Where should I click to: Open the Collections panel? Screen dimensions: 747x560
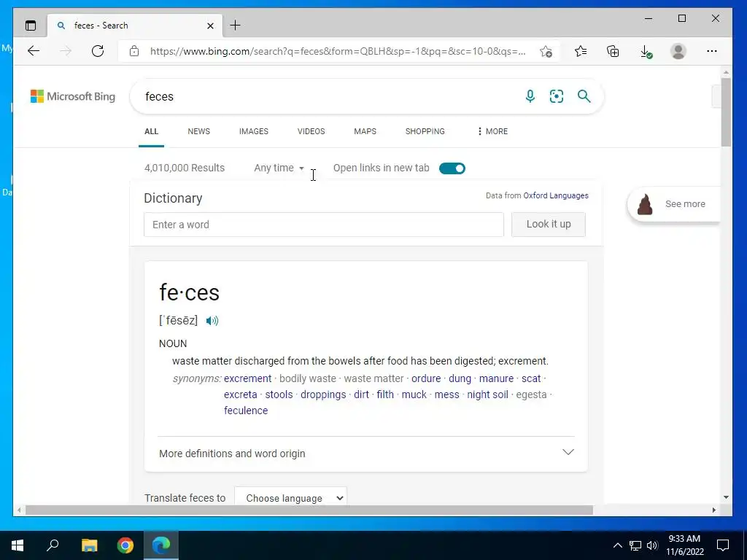coord(613,51)
